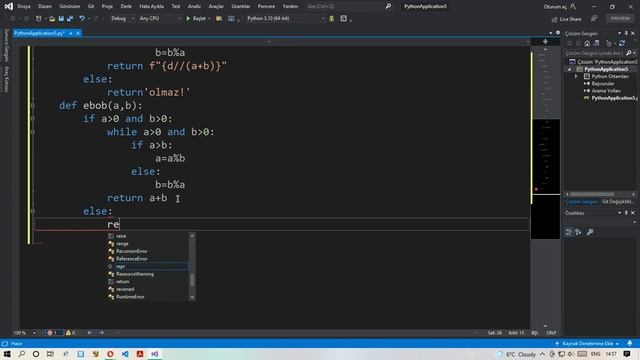Open the Düzen menu

45,7
